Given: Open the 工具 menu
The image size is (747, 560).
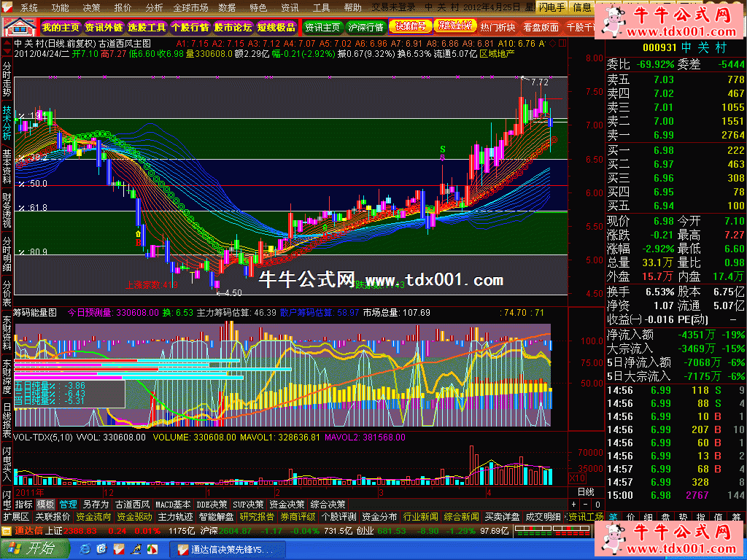Looking at the screenshot, I should pyautogui.click(x=321, y=7).
